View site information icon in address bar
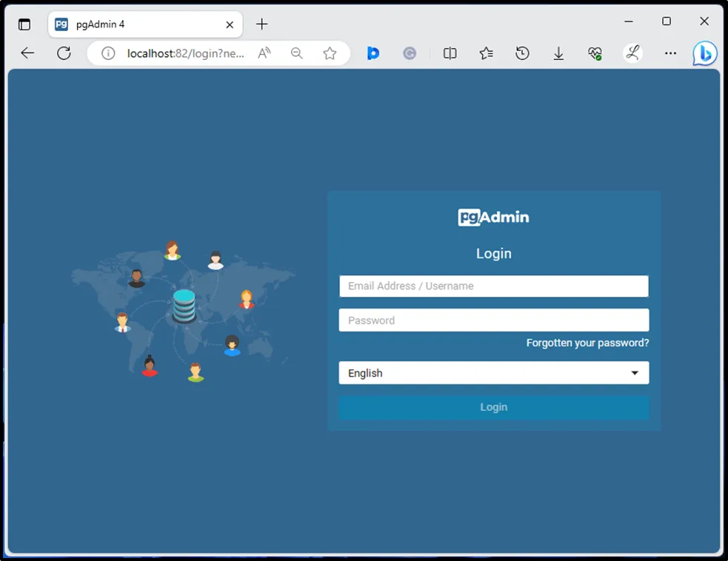The height and width of the screenshot is (561, 728). (x=108, y=53)
